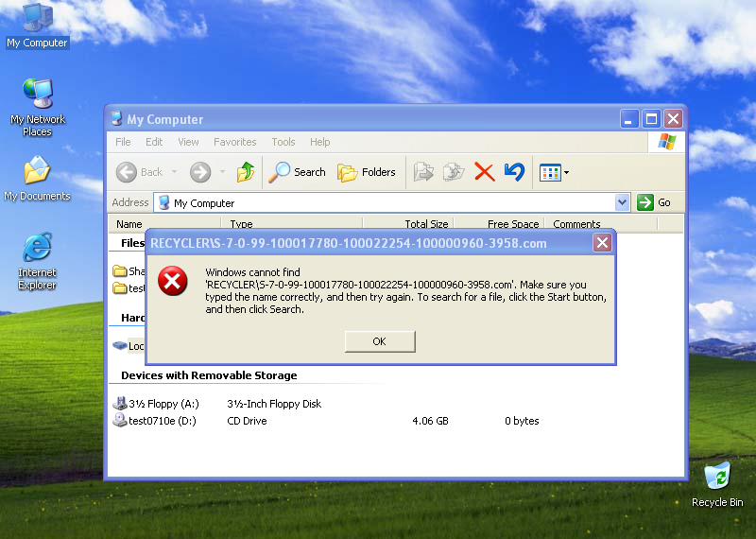Sort by Comments column header
The image size is (756, 539).
tap(601, 224)
